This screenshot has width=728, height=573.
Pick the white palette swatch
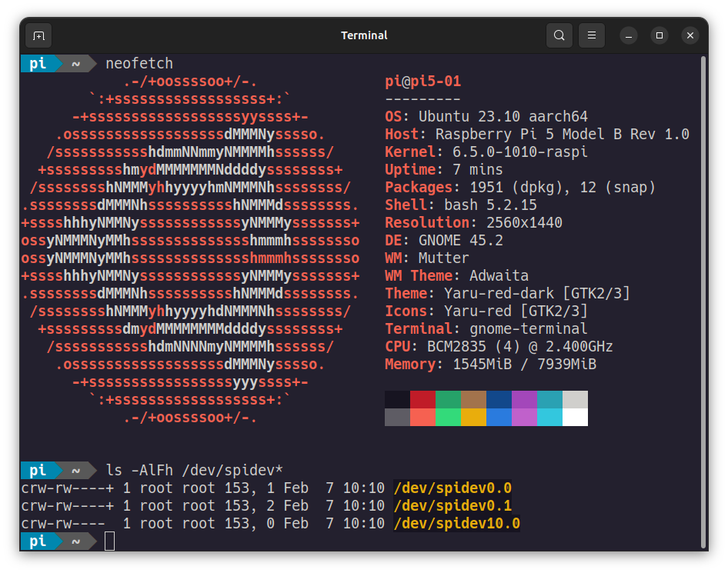[x=576, y=417]
